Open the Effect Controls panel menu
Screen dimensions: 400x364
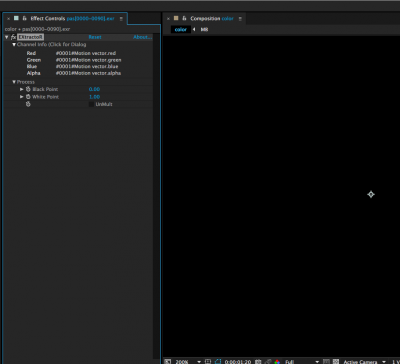tap(121, 19)
